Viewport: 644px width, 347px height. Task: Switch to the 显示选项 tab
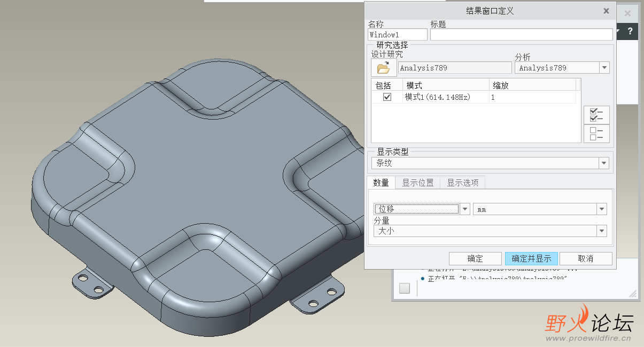point(463,183)
